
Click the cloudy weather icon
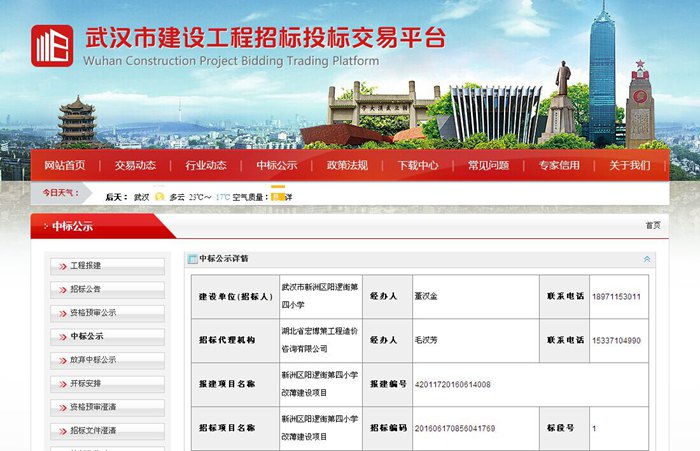point(160,197)
